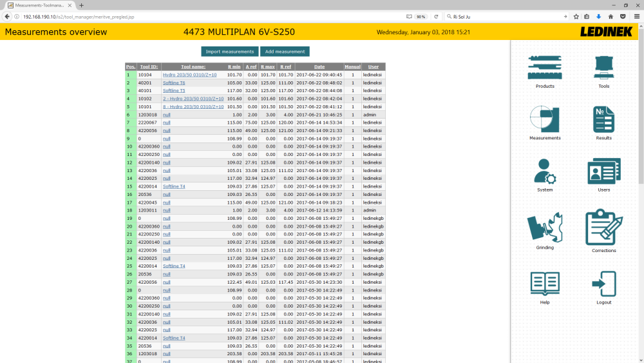
Task: Open the bookmarks library icon
Action: point(587,17)
